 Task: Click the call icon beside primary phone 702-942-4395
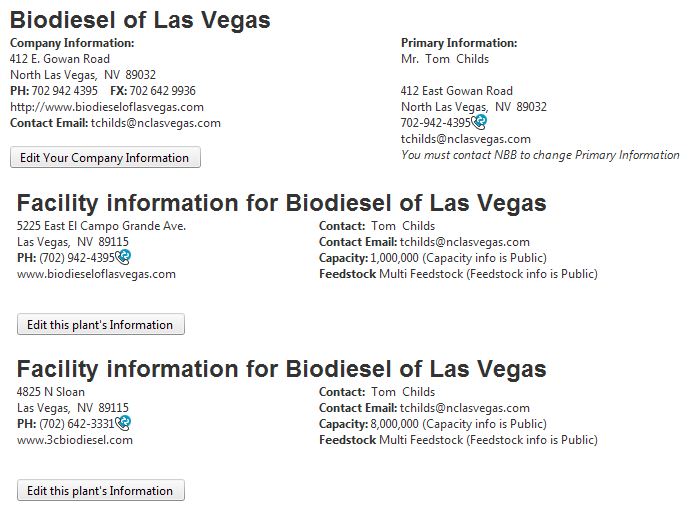pos(480,122)
